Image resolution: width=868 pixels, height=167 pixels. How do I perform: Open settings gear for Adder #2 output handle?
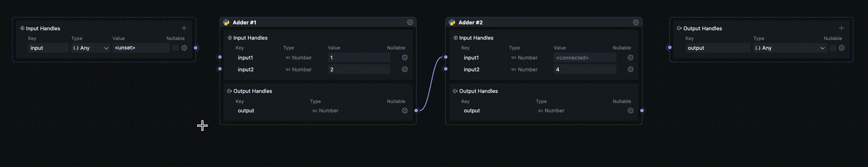click(631, 111)
